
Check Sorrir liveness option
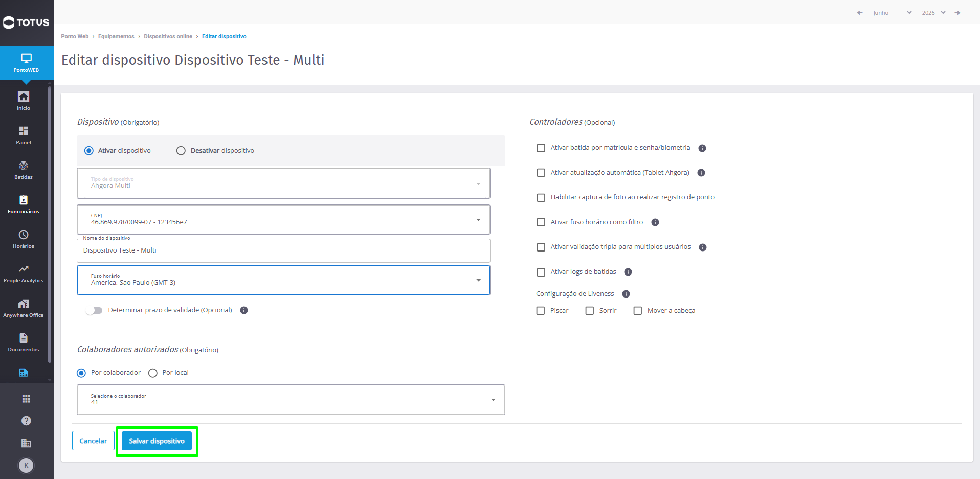click(x=590, y=311)
